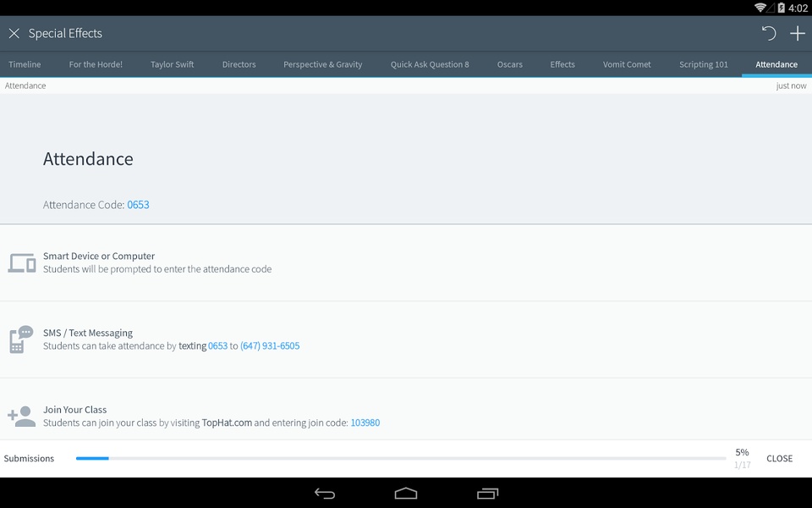Tap 'Students will be prompted' description text

click(x=157, y=269)
